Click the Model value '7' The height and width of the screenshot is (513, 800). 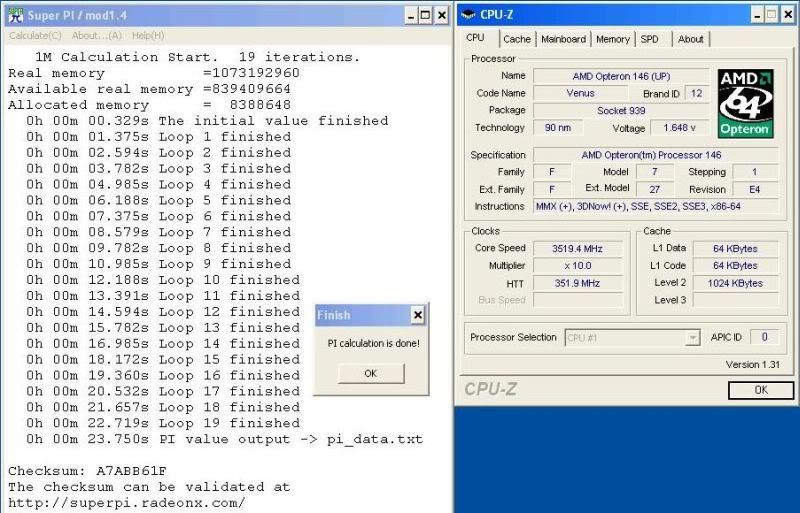[x=655, y=172]
